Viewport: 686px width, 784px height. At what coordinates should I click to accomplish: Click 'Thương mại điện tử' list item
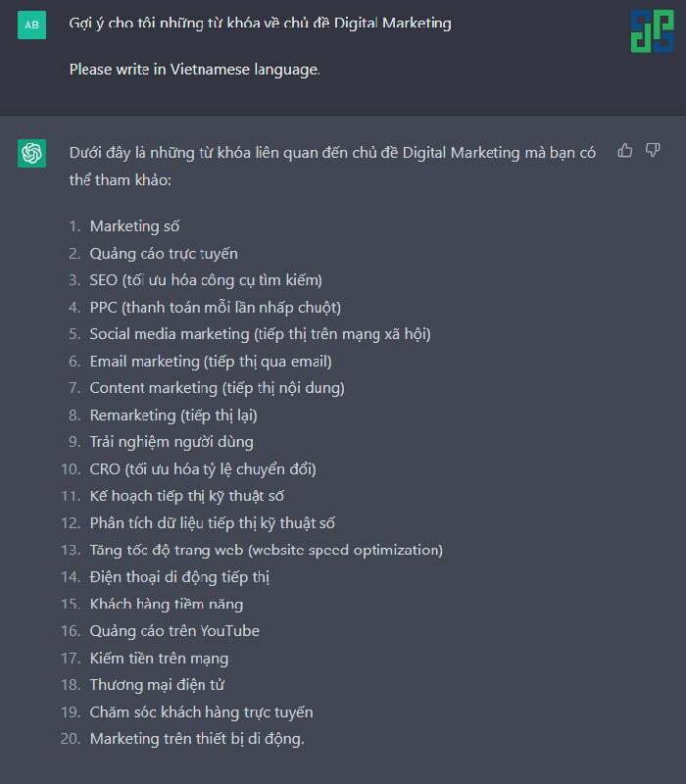point(157,684)
